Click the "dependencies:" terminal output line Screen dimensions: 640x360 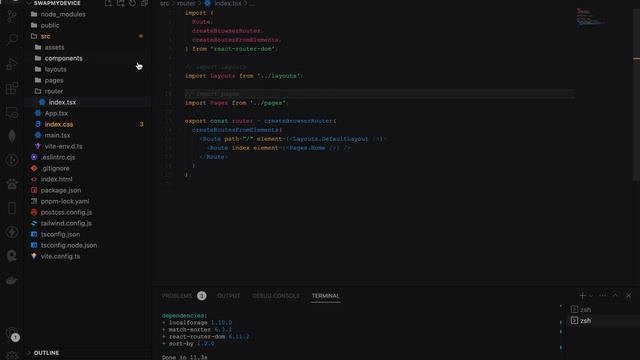point(184,316)
